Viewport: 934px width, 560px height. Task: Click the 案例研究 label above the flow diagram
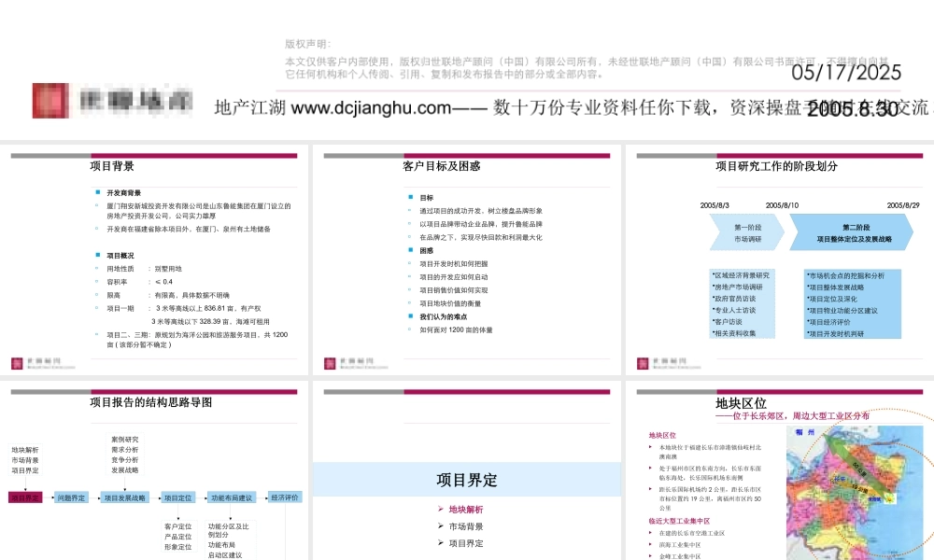(x=125, y=440)
